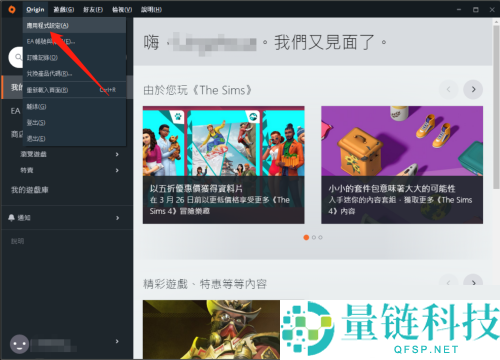Select the first orange carousel page dot
Viewport: 500px width, 360px height.
click(x=306, y=237)
